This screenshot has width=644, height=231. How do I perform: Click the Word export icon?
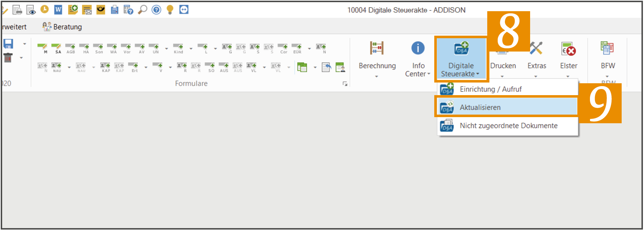click(58, 10)
